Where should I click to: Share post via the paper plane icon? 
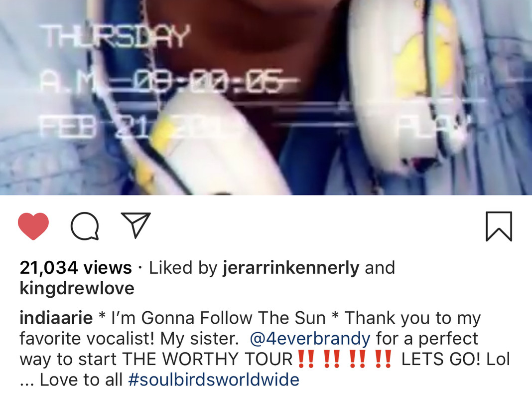[135, 225]
